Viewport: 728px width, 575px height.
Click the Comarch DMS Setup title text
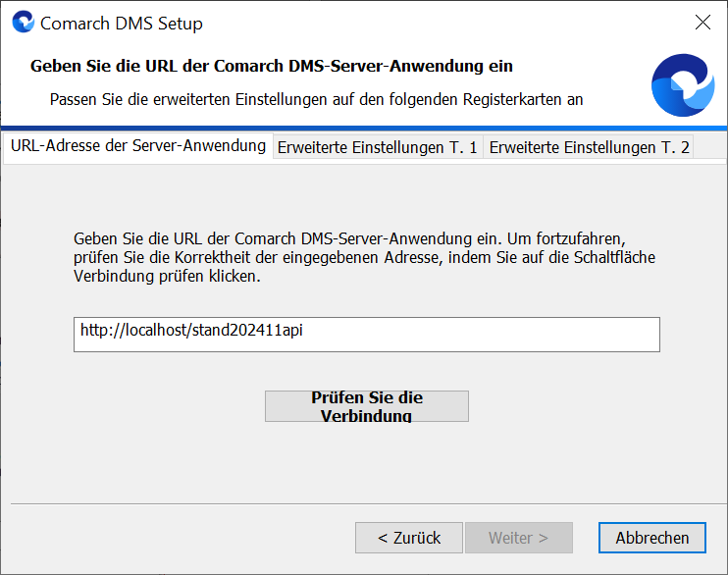point(122,24)
